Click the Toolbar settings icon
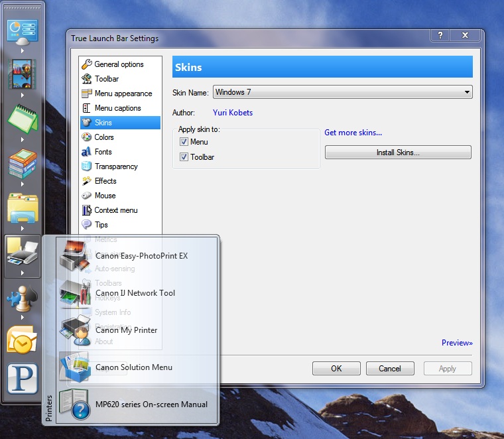Viewport: 504px width, 439px height. (x=86, y=79)
